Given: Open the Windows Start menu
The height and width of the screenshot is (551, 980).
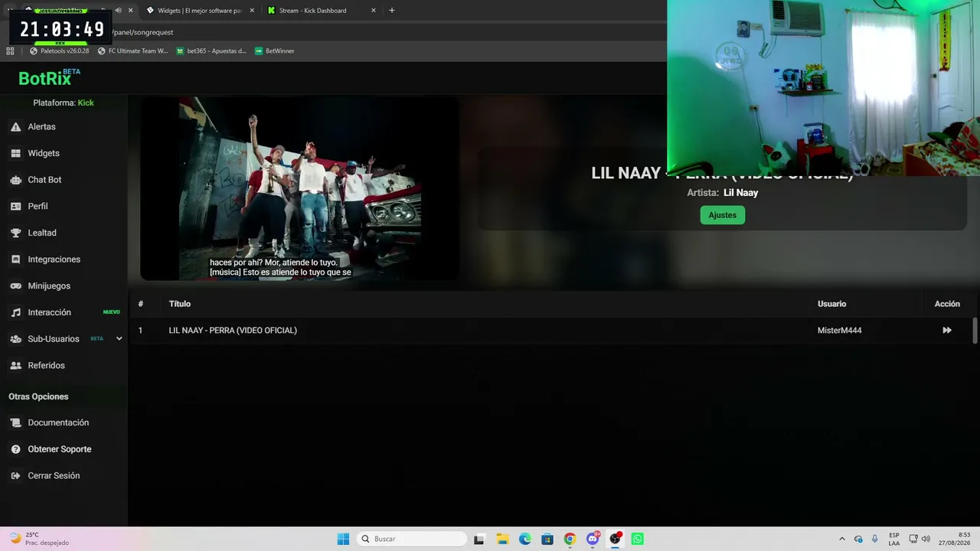Looking at the screenshot, I should (343, 539).
